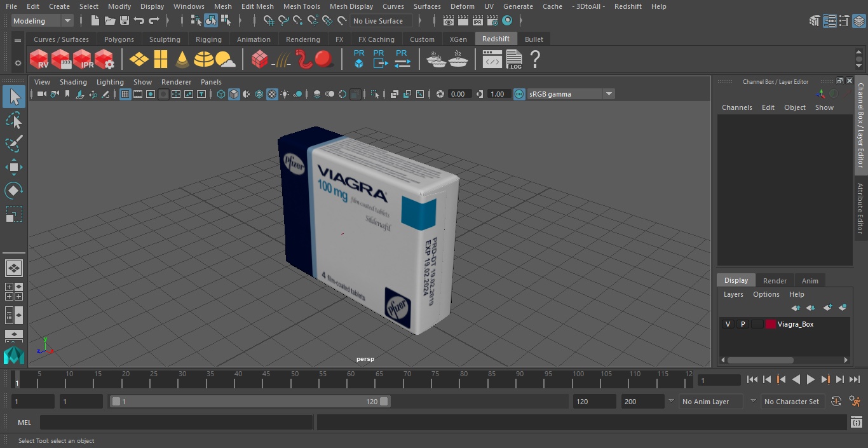Open Render Settings clapboard gear icon
Screen dimensions: 868x448
tap(492, 21)
